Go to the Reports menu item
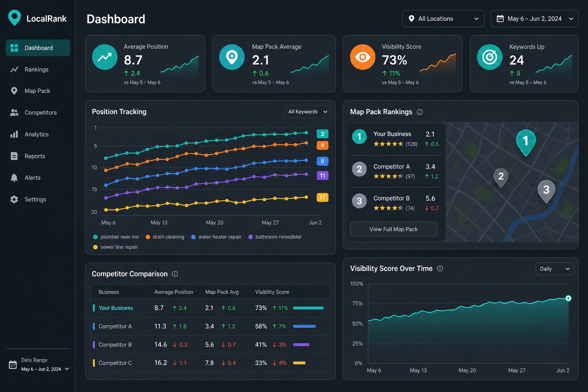588x392 pixels. click(x=38, y=156)
